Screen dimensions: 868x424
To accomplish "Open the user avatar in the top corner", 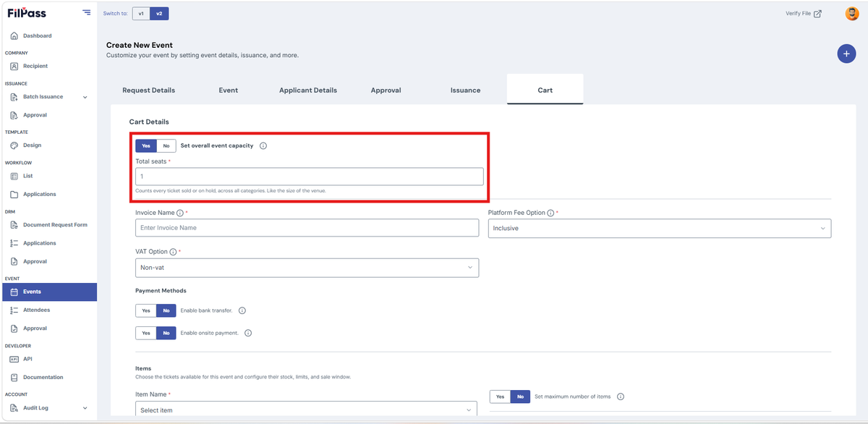I will click(851, 13).
